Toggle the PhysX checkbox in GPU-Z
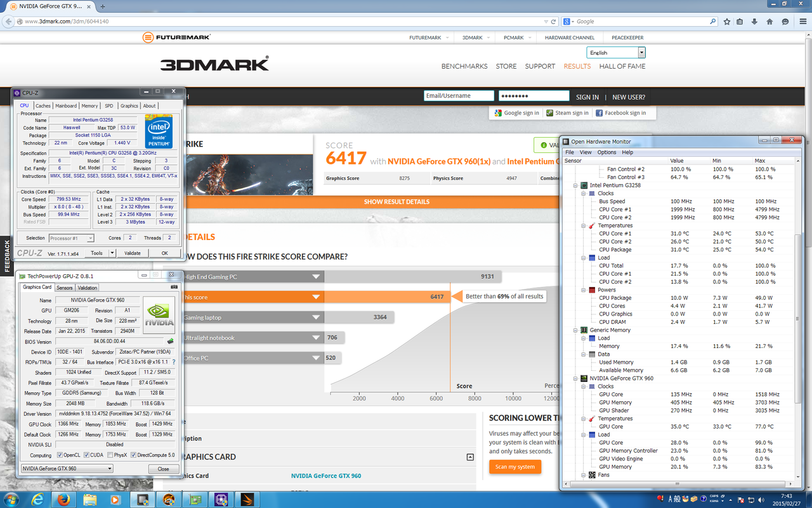 tap(110, 455)
